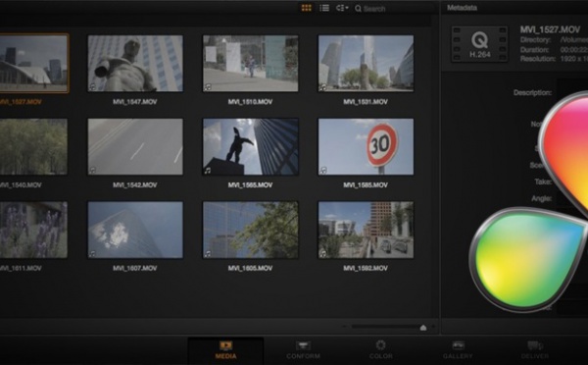The image size is (588, 365).
Task: Open the Media page tab
Action: point(225,350)
